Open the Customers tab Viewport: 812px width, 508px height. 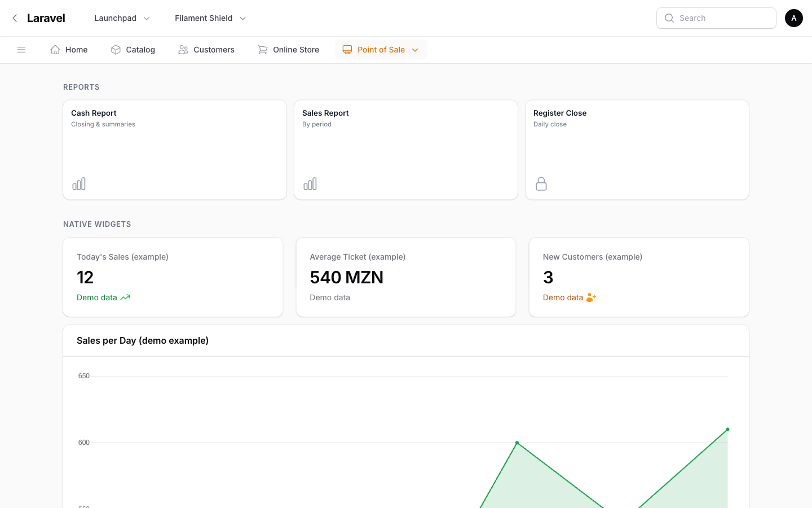click(x=206, y=50)
